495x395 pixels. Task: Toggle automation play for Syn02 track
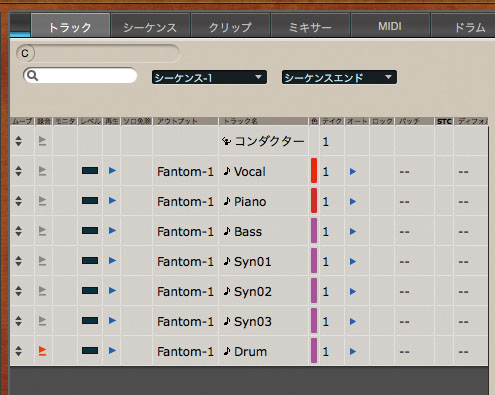coord(353,291)
